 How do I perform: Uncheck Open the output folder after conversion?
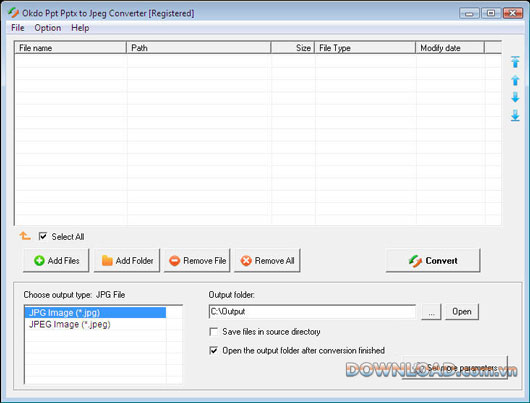214,350
